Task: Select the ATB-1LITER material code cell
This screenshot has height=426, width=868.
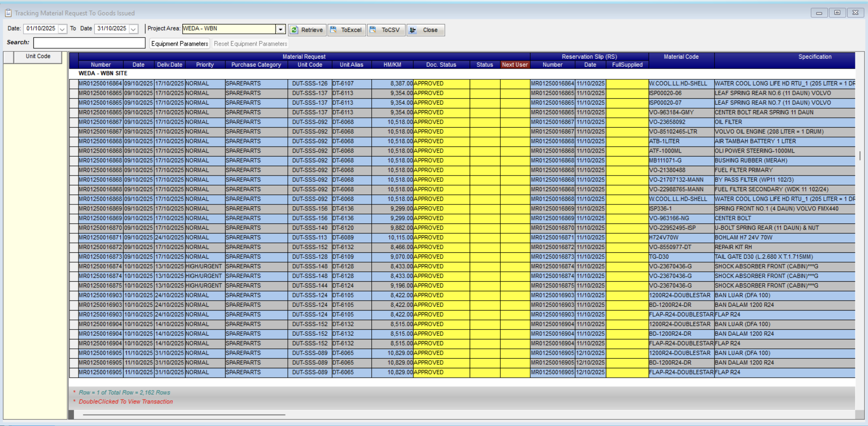Action: pyautogui.click(x=681, y=141)
